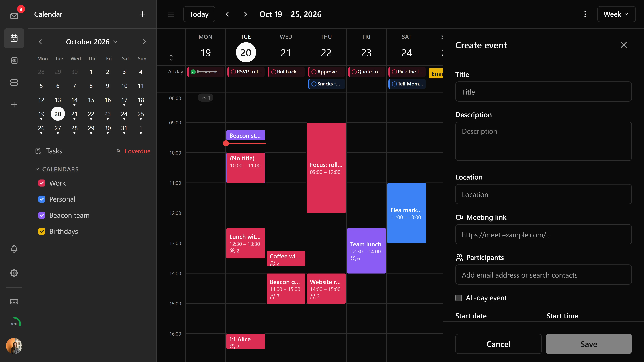Go to previous month in mini calendar

point(40,42)
